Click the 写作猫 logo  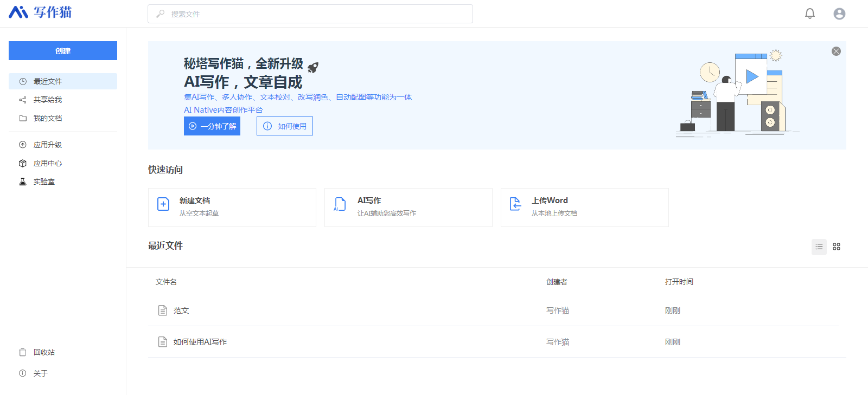[x=40, y=12]
